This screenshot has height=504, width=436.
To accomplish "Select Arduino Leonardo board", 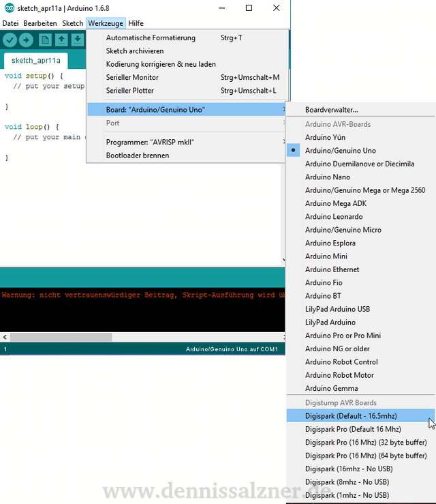I will 361,216.
